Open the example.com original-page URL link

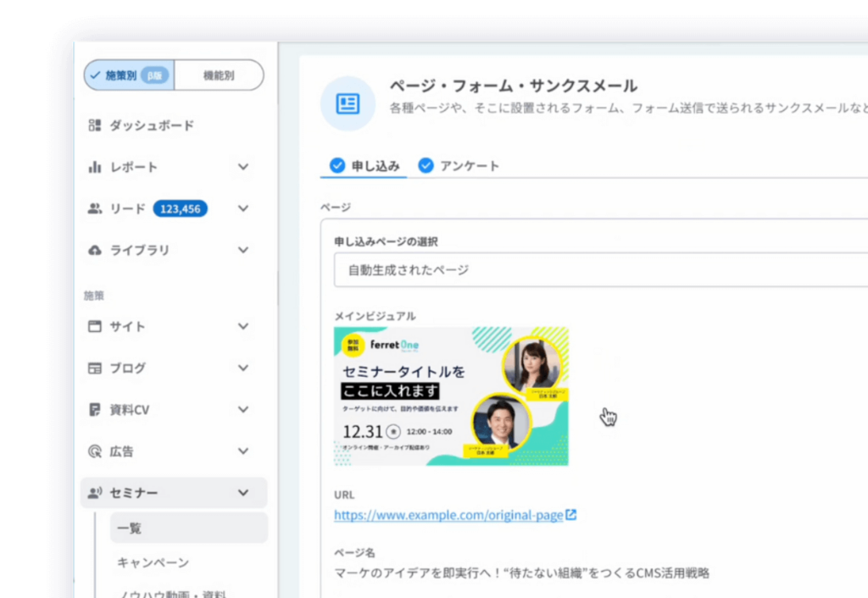coord(448,515)
